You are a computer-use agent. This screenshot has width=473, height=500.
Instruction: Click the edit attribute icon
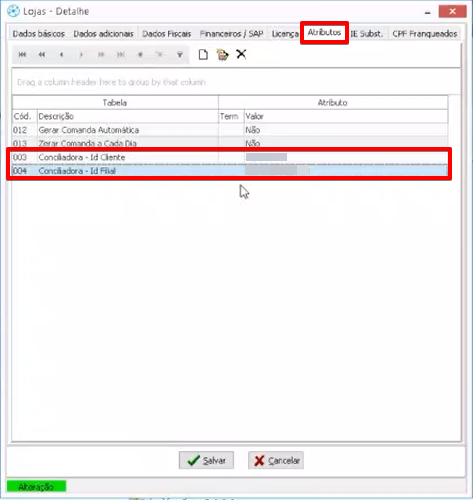point(222,54)
